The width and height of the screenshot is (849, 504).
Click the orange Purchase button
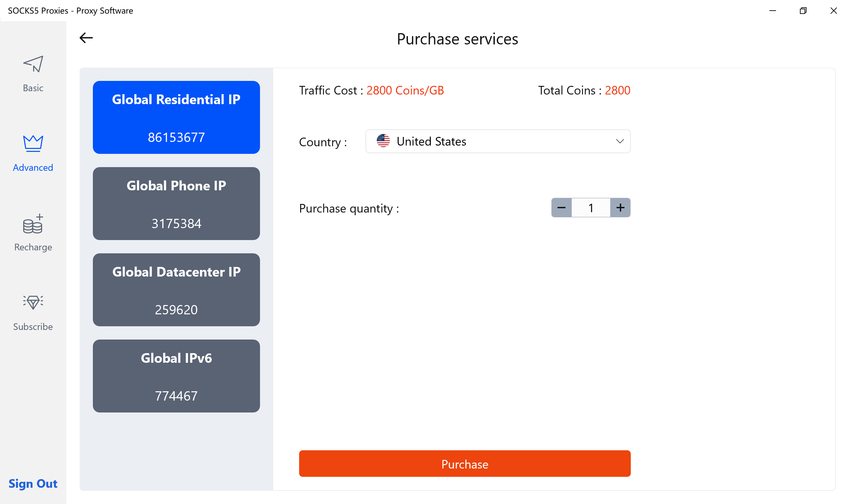click(x=464, y=464)
